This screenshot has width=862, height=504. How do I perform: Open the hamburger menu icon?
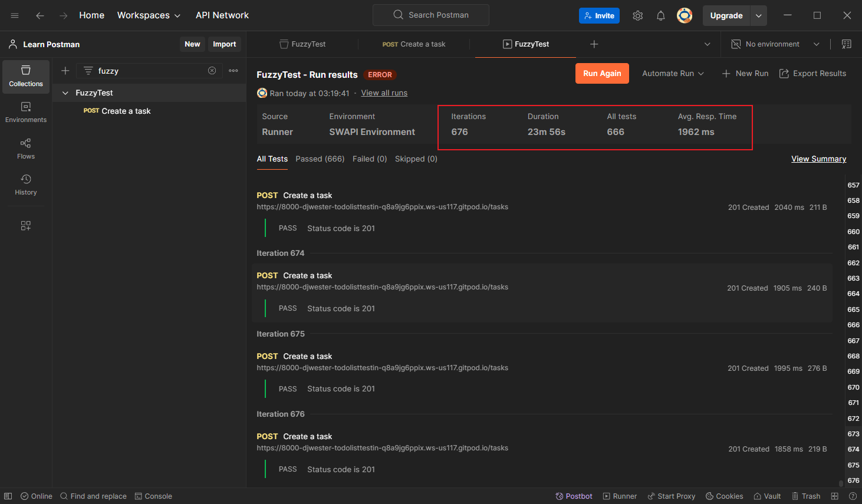(15, 15)
